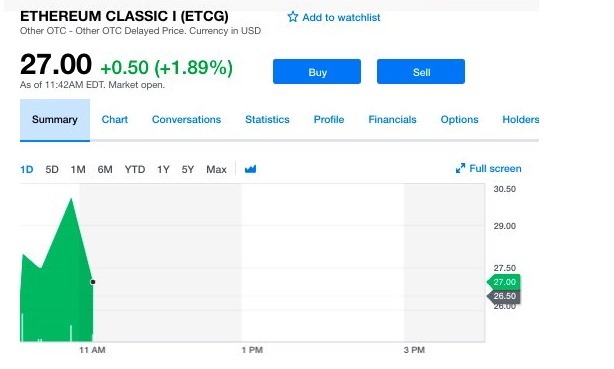Click the blue Buy button
This screenshot has width=614, height=369.
[317, 72]
